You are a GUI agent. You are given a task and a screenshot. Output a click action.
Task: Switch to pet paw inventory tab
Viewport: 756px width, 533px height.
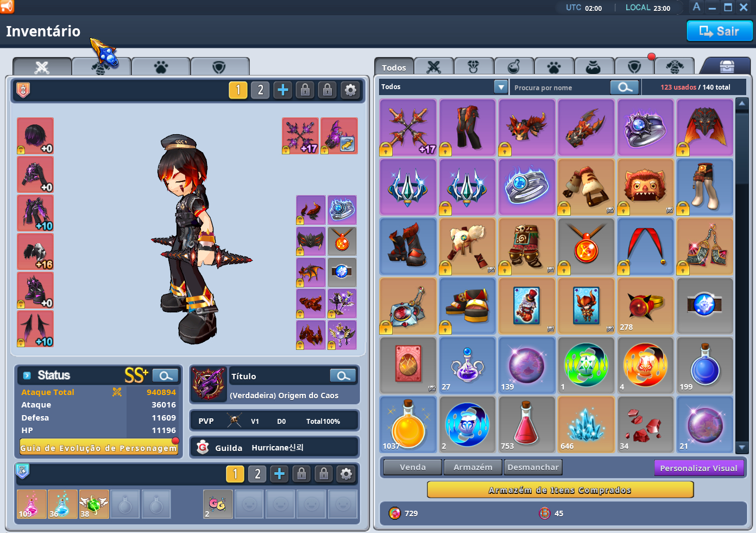pos(554,67)
